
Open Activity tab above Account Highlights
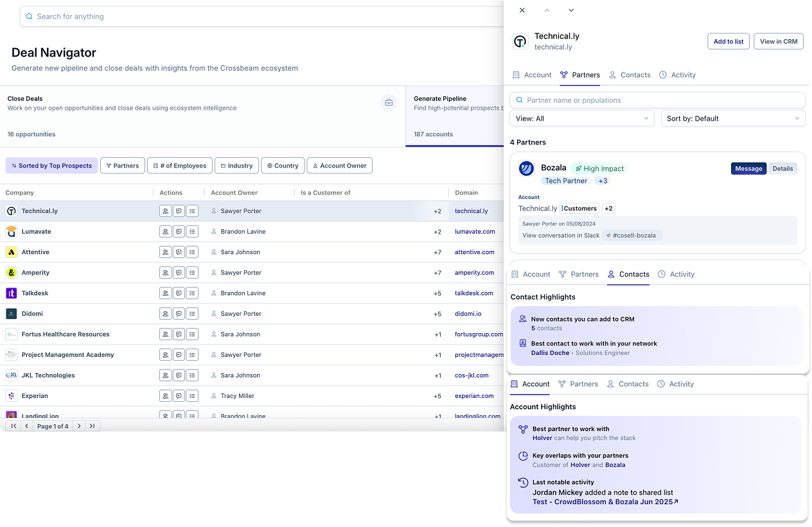[675, 384]
